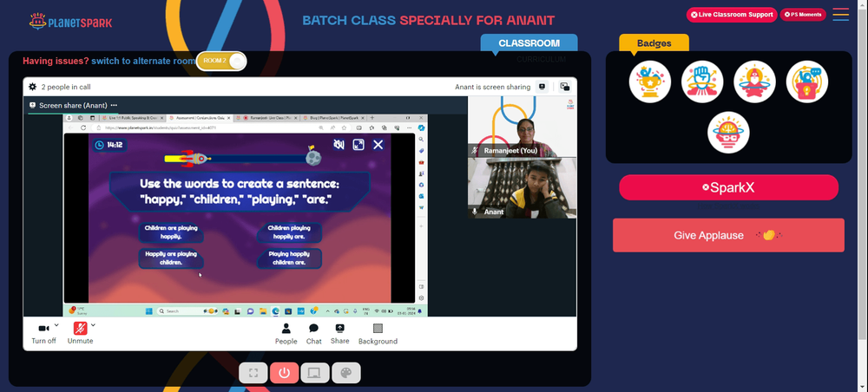Click the Share screen icon
The height and width of the screenshot is (392, 868).
tap(340, 334)
